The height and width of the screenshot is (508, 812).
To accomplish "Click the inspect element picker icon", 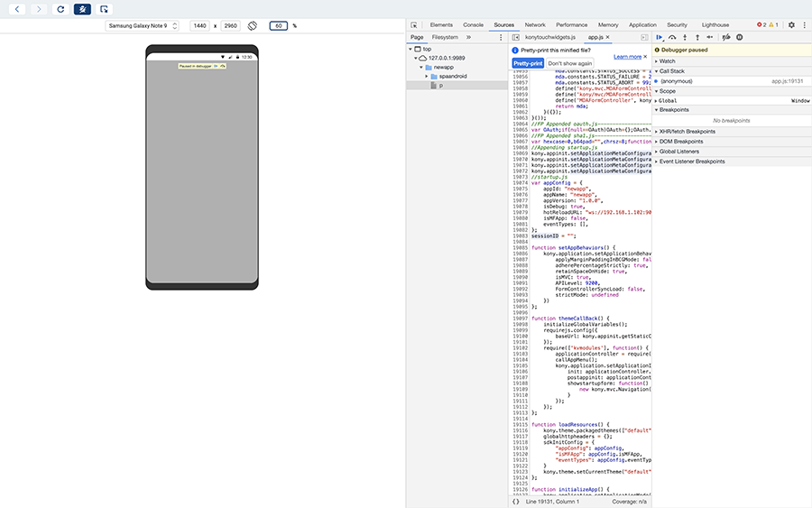I will point(413,25).
